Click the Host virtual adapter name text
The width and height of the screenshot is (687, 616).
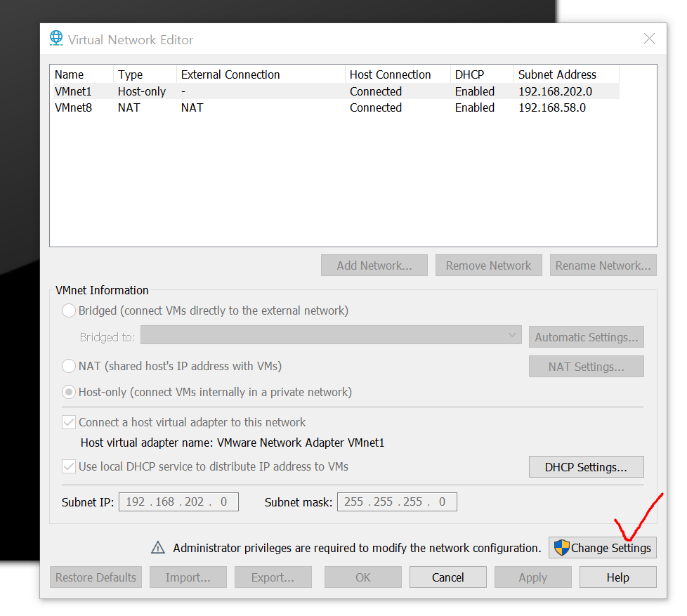coord(233,443)
